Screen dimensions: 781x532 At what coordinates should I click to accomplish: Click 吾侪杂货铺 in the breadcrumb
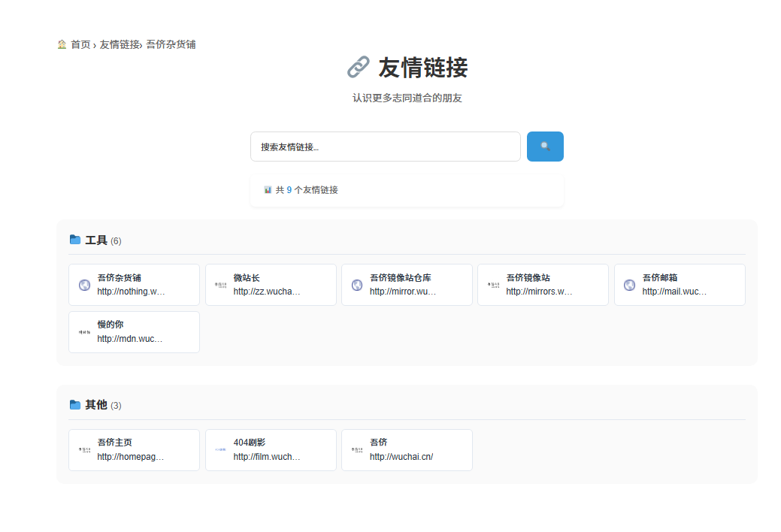click(171, 44)
